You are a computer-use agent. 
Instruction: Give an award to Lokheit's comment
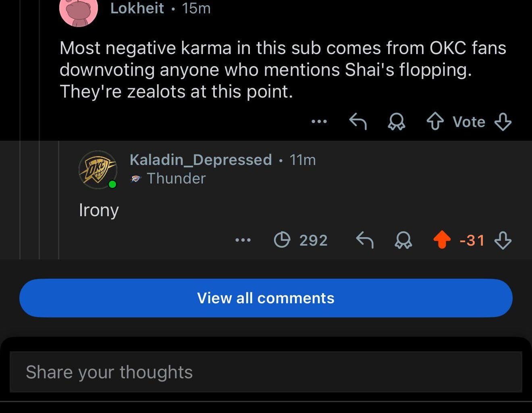[x=396, y=121]
